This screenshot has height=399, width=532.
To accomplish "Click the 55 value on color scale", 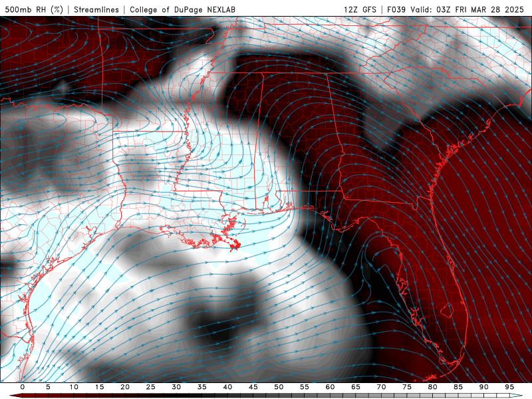I will click(x=305, y=387).
